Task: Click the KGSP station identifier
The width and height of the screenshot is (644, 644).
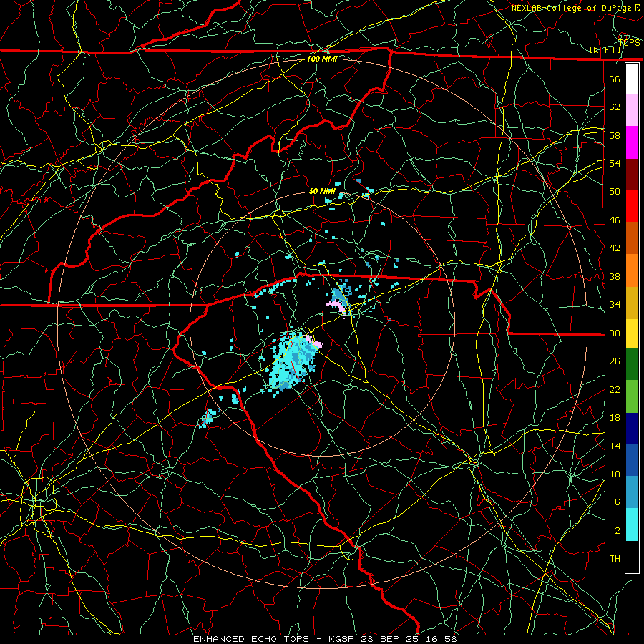Action: click(x=343, y=639)
